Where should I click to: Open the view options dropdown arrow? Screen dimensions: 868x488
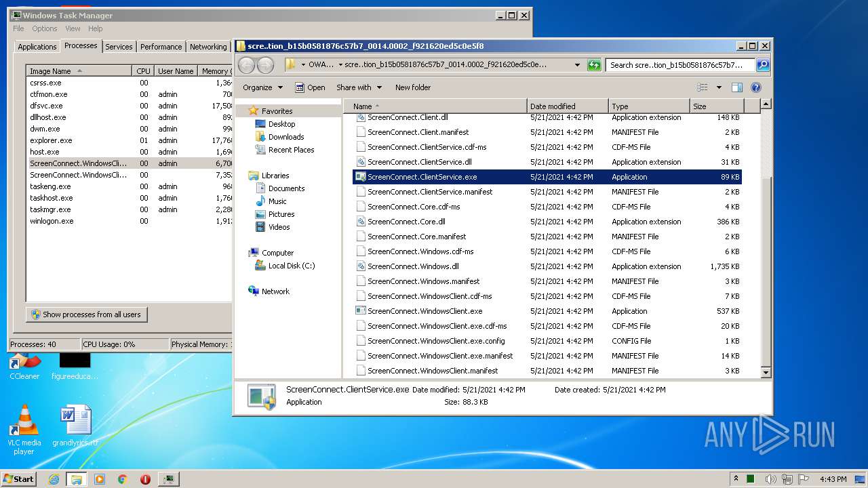[719, 87]
